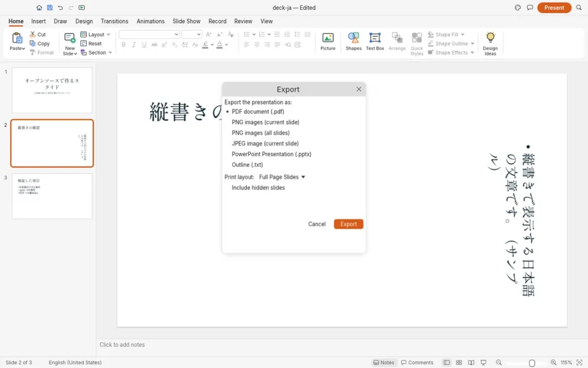Screen dimensions: 588x368
Task: Close the Export dialog
Action: click(359, 89)
